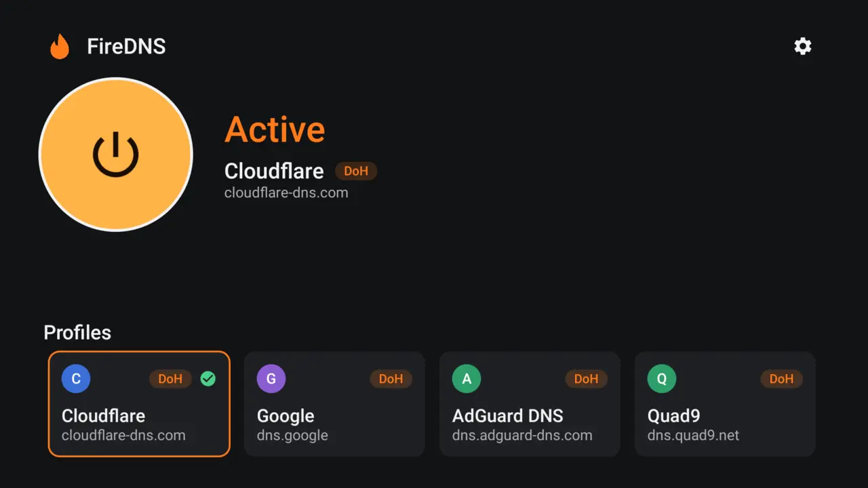Image resolution: width=868 pixels, height=488 pixels.
Task: Select the Quad9 profile name
Action: click(x=673, y=415)
